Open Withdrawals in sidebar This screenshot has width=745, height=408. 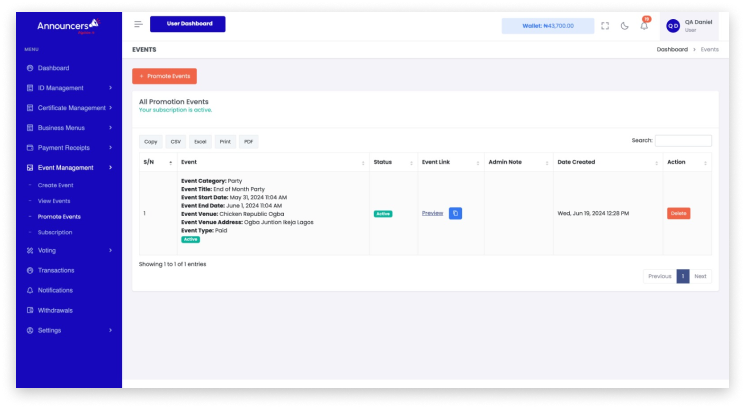55,310
